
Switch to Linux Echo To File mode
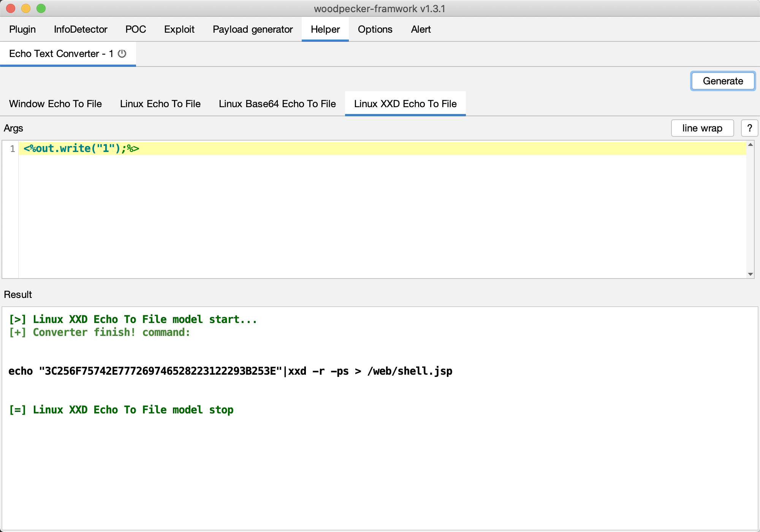click(x=160, y=104)
